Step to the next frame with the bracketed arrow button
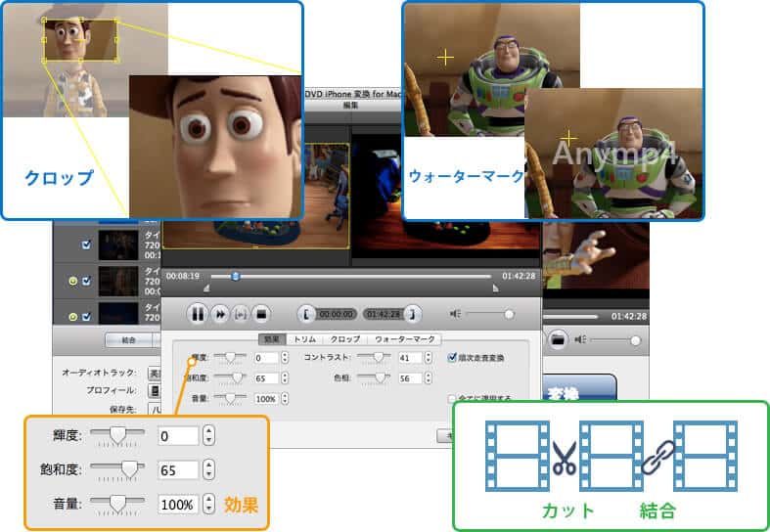The image size is (770, 532). (241, 314)
